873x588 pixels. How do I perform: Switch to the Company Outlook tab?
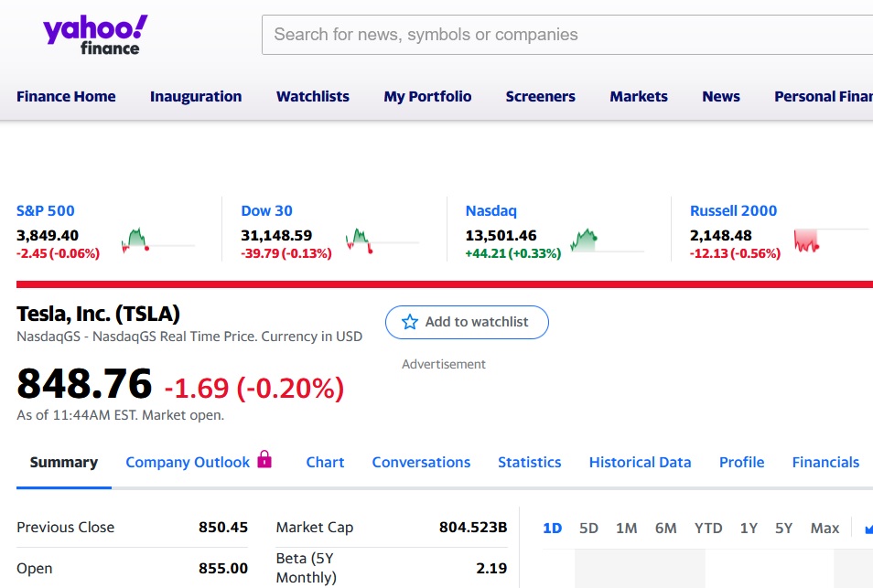(188, 463)
